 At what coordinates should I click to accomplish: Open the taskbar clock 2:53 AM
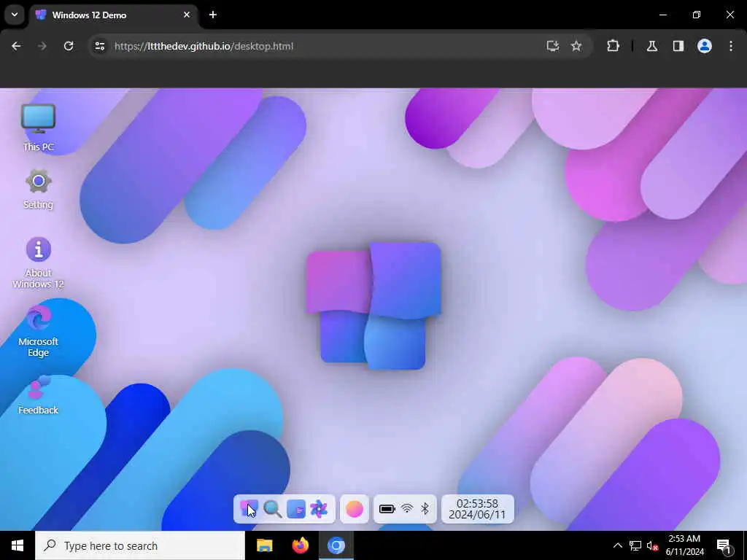point(684,545)
